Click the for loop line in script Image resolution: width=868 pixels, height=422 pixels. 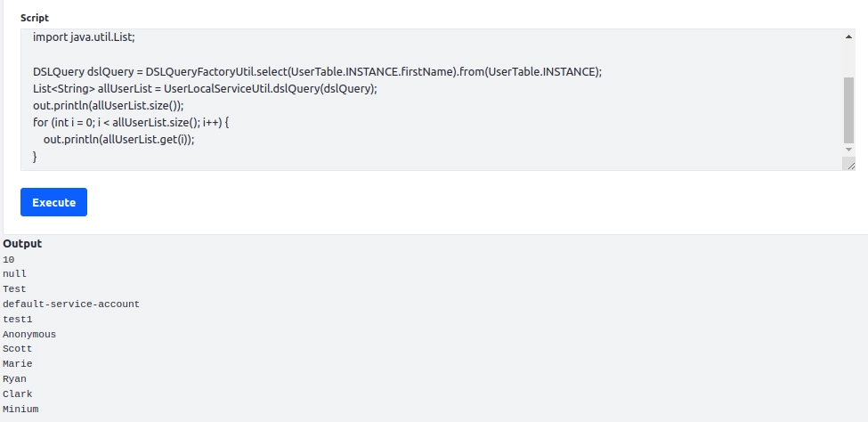[131, 122]
